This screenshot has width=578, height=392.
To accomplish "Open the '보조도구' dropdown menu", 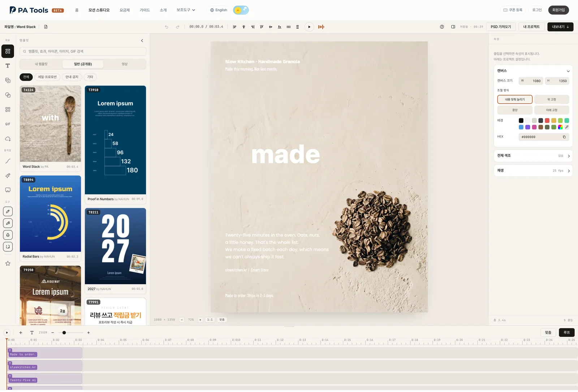I will (x=186, y=10).
